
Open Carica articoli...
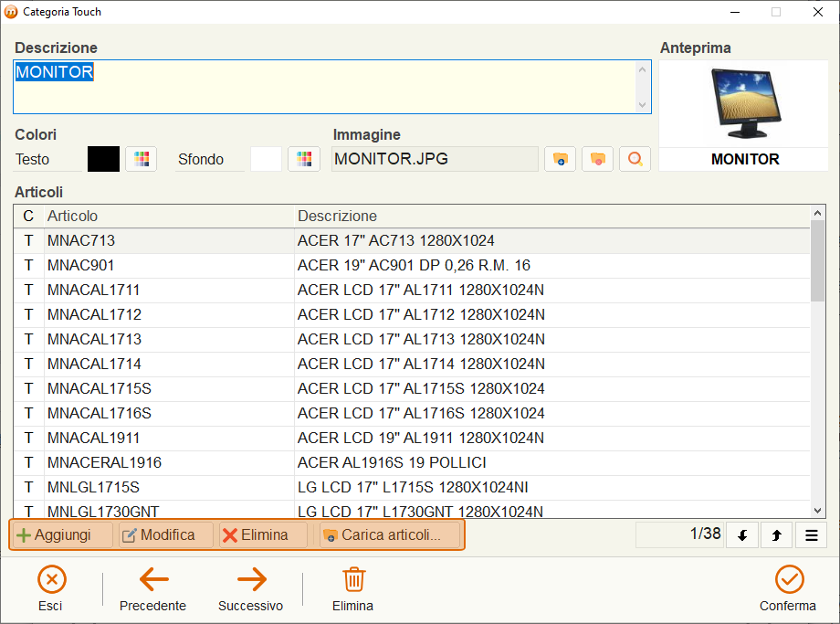[x=390, y=535]
